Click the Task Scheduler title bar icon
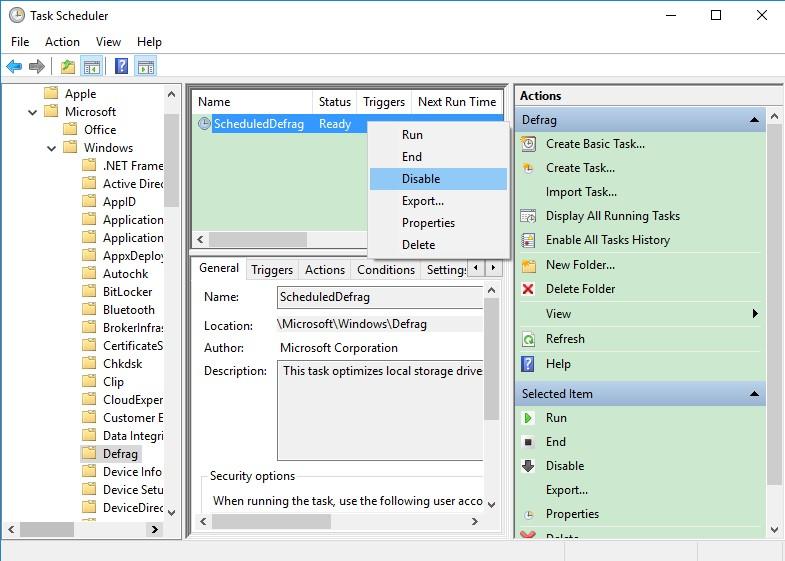785x561 pixels. tap(17, 16)
